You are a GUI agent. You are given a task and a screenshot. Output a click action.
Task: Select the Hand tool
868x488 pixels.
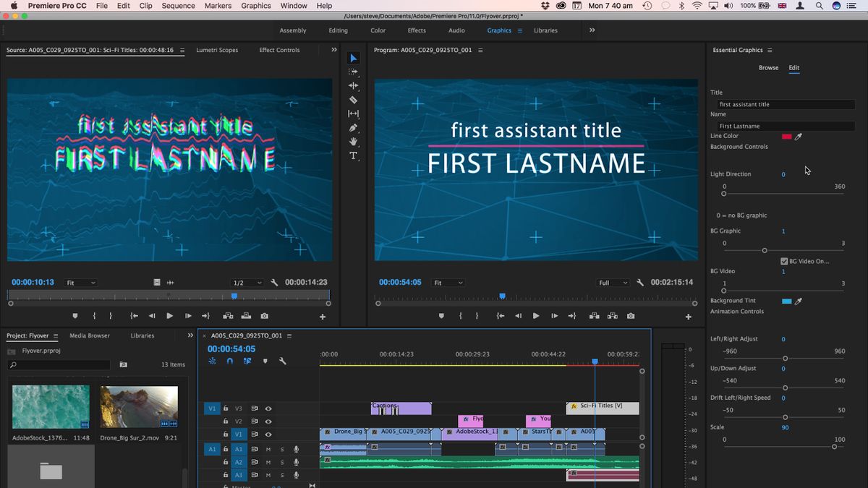coord(353,141)
